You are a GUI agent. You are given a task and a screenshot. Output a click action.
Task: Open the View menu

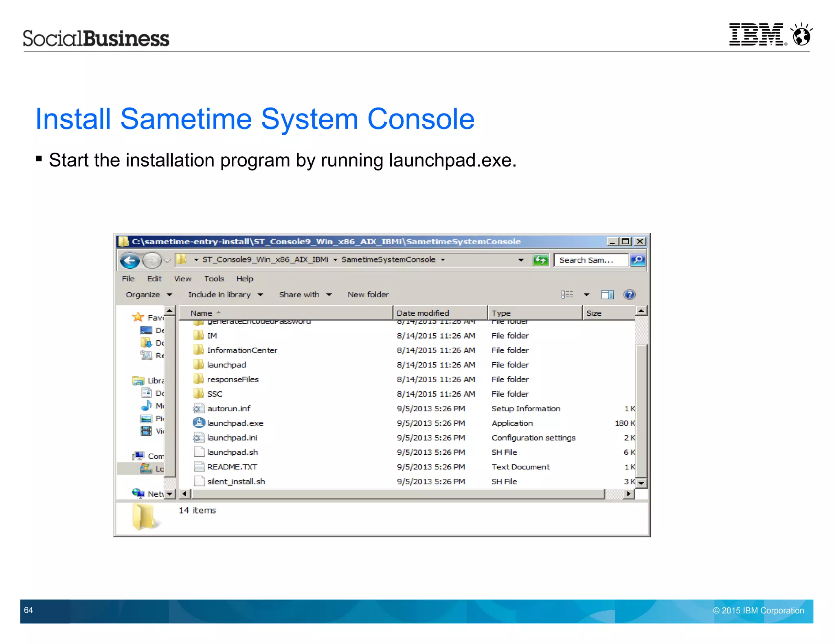[x=183, y=278]
